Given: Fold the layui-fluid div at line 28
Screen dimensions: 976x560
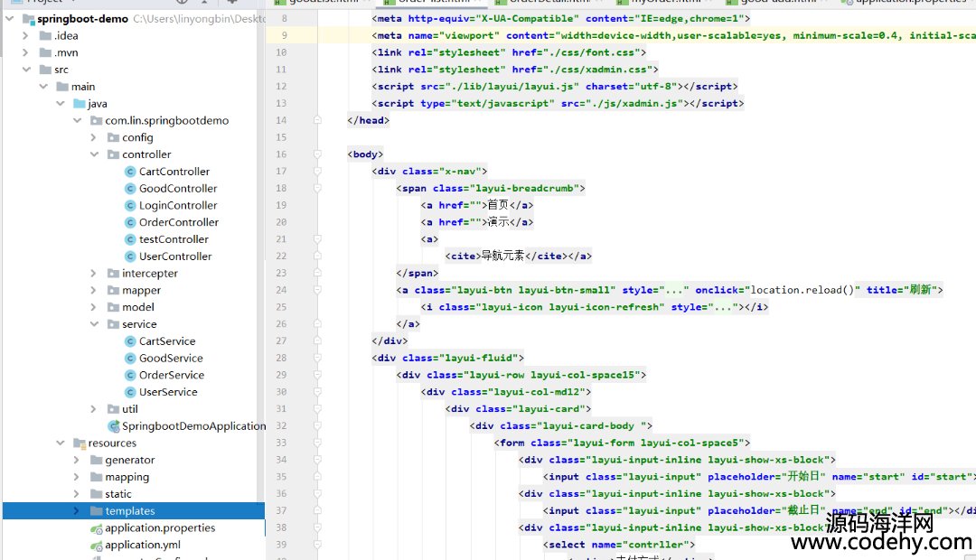Looking at the screenshot, I should click(317, 358).
